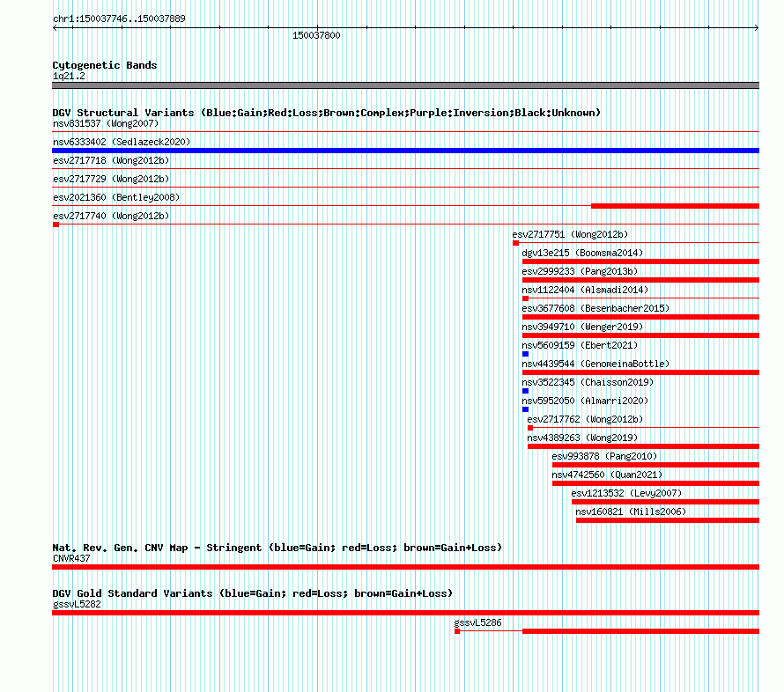Select esv2717762 (Wong2012b) variant label
784x692 pixels.
point(585,419)
